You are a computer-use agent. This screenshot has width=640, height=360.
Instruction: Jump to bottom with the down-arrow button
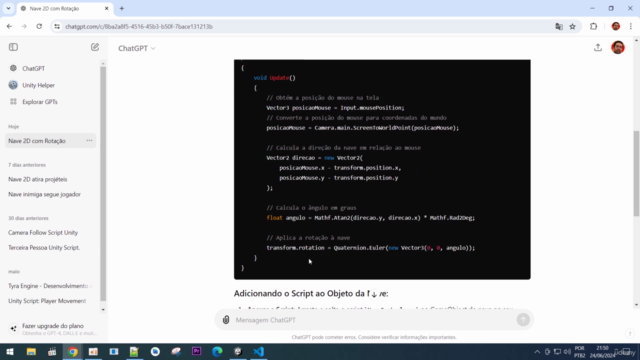(x=374, y=294)
